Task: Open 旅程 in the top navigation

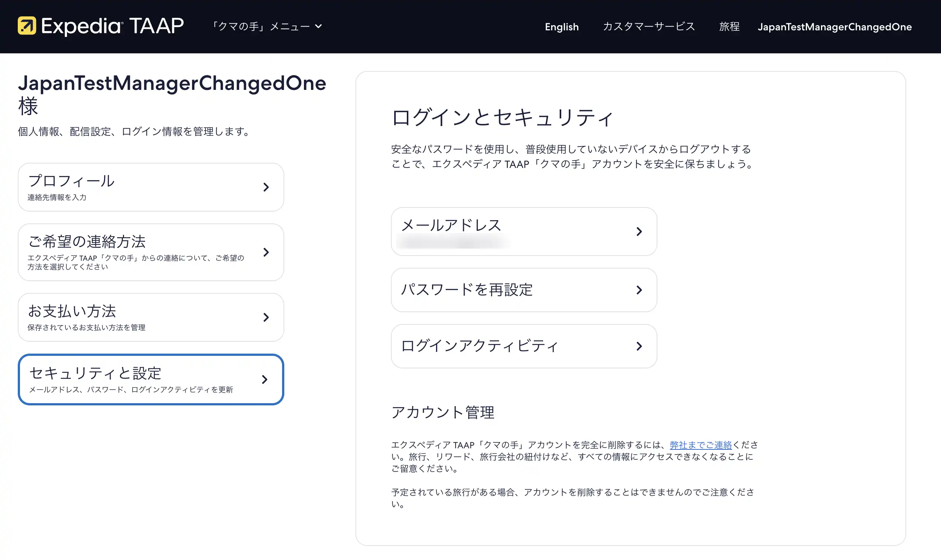Action: coord(729,26)
